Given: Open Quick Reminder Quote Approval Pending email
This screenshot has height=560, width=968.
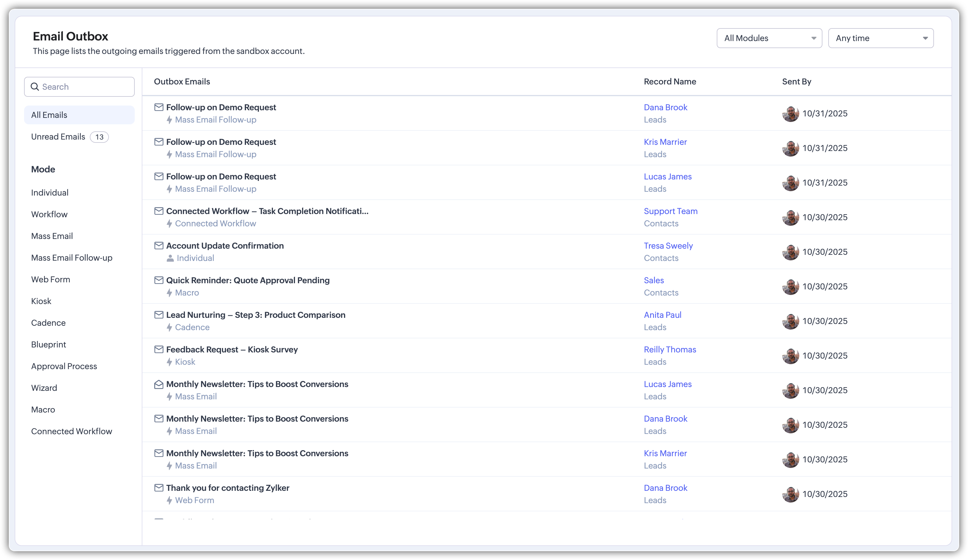Looking at the screenshot, I should pos(248,280).
